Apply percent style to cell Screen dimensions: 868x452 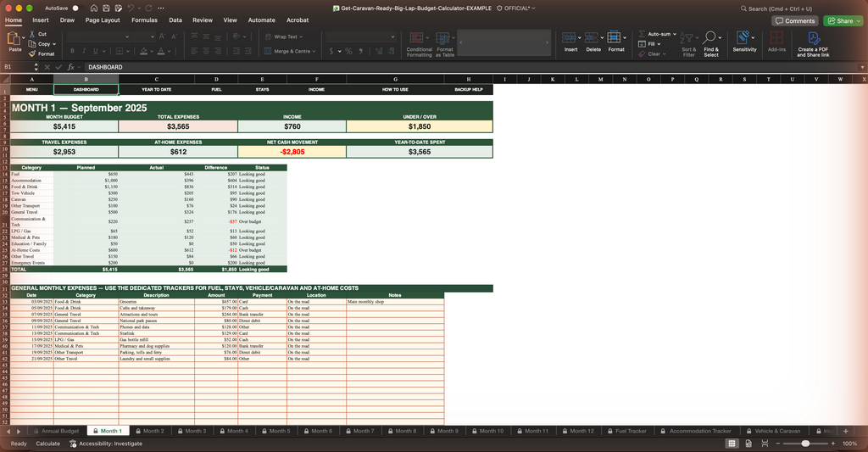(x=348, y=51)
